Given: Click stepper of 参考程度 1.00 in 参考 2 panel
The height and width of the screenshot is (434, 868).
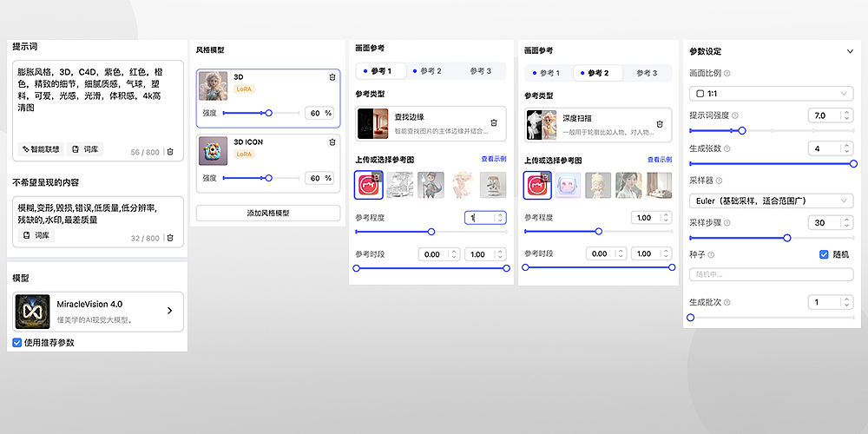Looking at the screenshot, I should tap(666, 218).
